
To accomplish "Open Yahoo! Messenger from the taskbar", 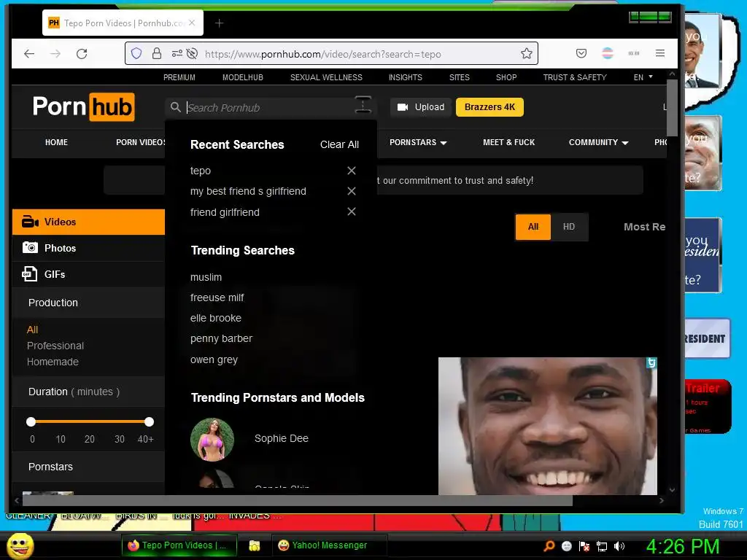I will point(329,545).
